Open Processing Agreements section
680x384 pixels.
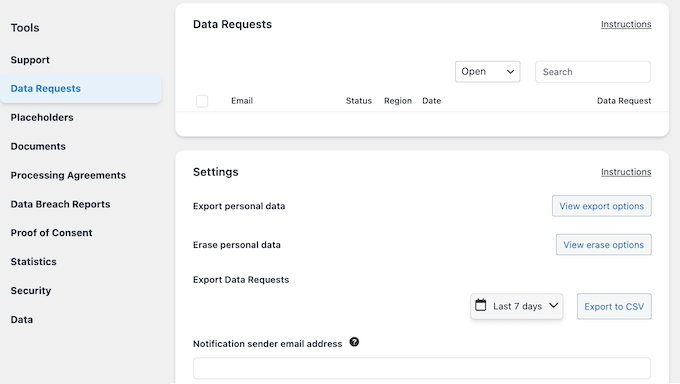point(68,175)
